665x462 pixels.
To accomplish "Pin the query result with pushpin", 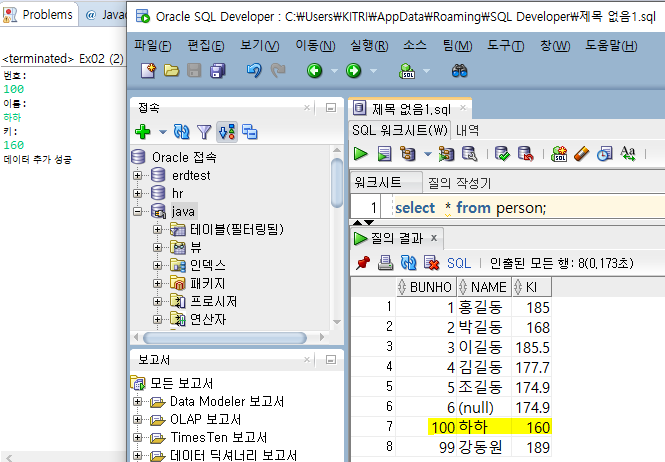I will [363, 263].
